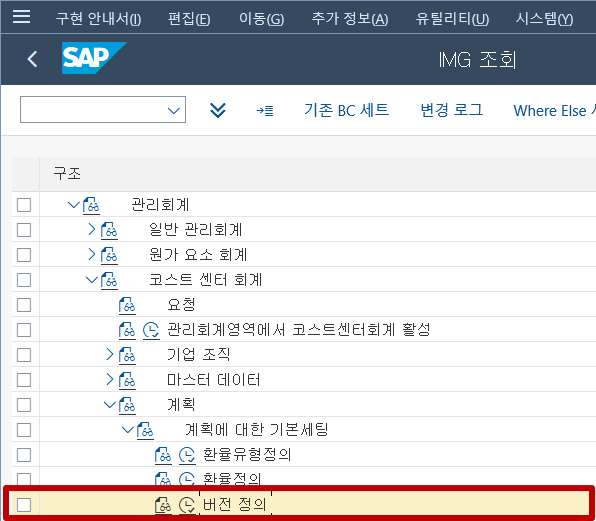596x521 pixels.
Task: Open documentation icon for 환율정의
Action: click(x=163, y=479)
